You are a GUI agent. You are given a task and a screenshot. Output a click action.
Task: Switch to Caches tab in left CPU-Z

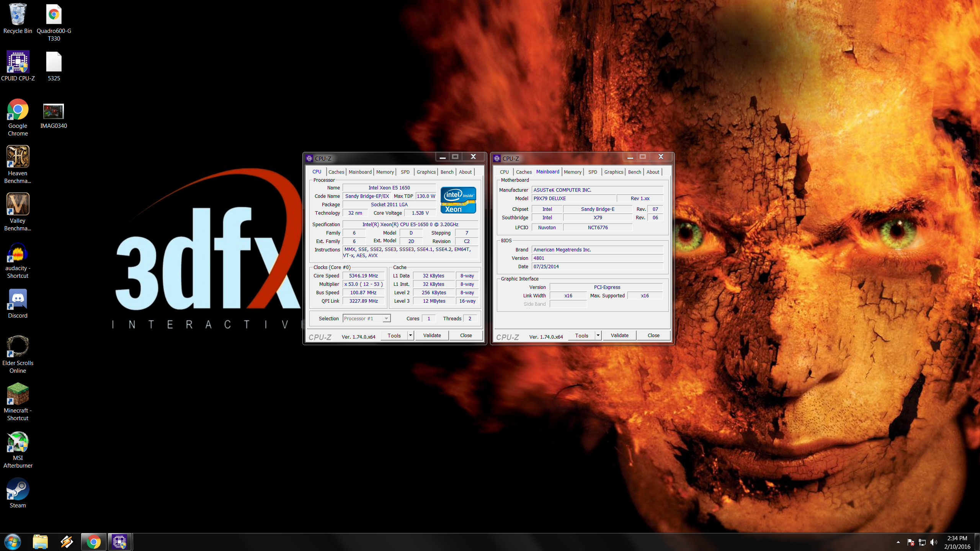(x=336, y=172)
